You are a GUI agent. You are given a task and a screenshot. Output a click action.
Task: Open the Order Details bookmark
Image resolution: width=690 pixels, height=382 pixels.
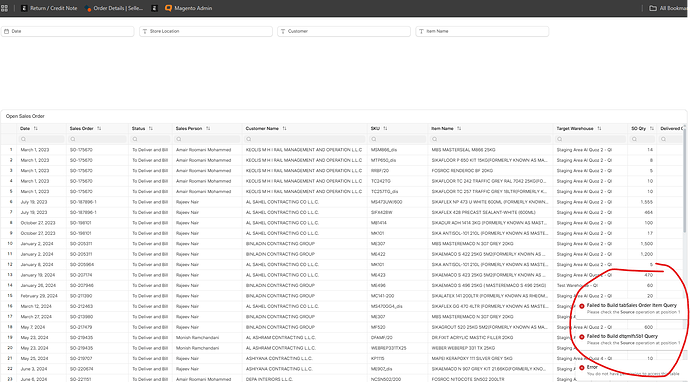[114, 8]
